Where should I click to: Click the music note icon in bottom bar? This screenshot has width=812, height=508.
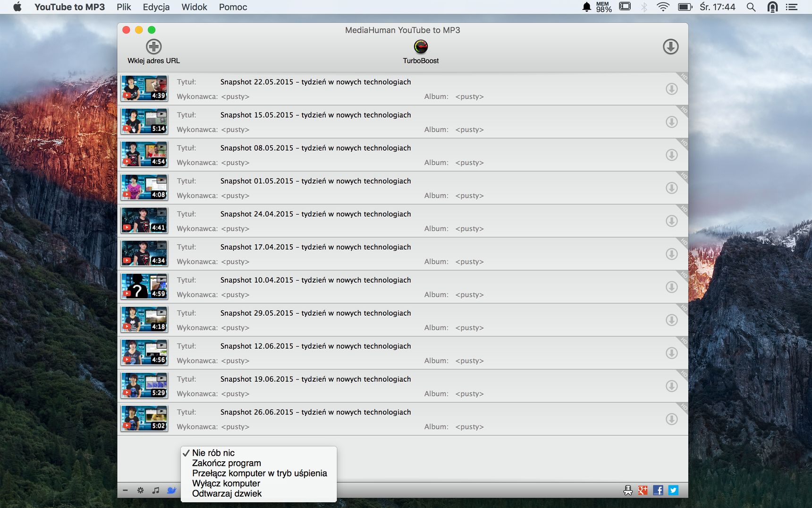[x=156, y=491]
